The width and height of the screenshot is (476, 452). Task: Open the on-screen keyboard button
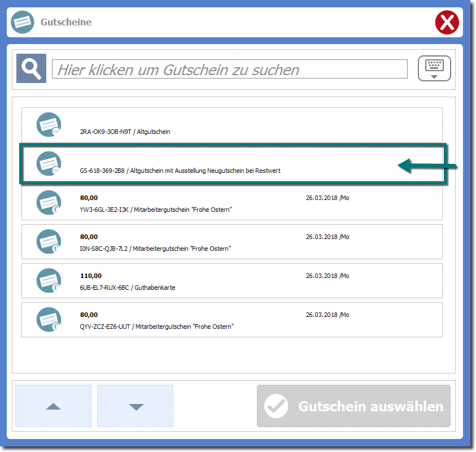(x=434, y=69)
